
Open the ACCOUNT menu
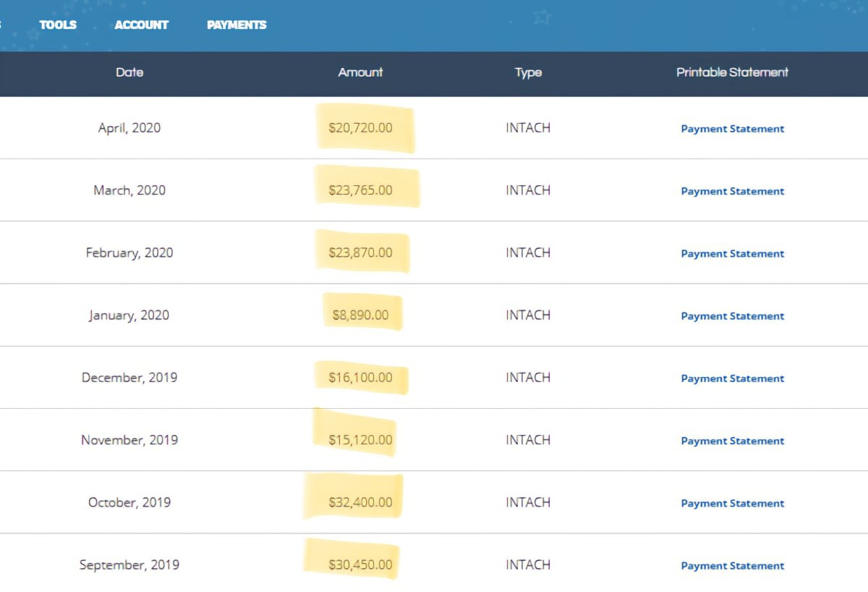coord(141,25)
